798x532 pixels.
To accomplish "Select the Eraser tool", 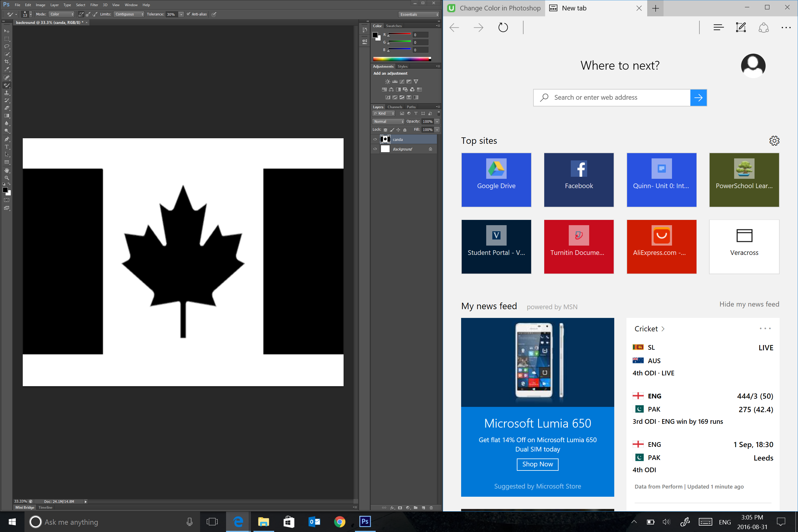I will (x=7, y=108).
